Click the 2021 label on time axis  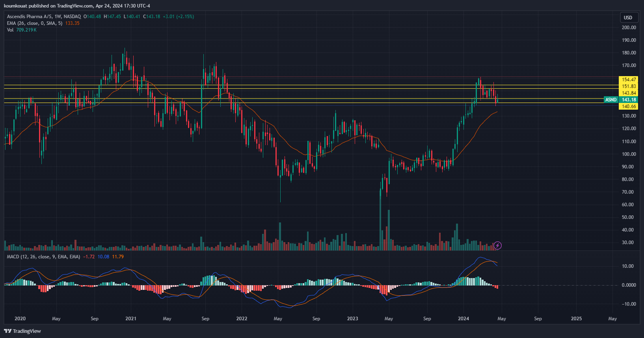[x=131, y=319]
